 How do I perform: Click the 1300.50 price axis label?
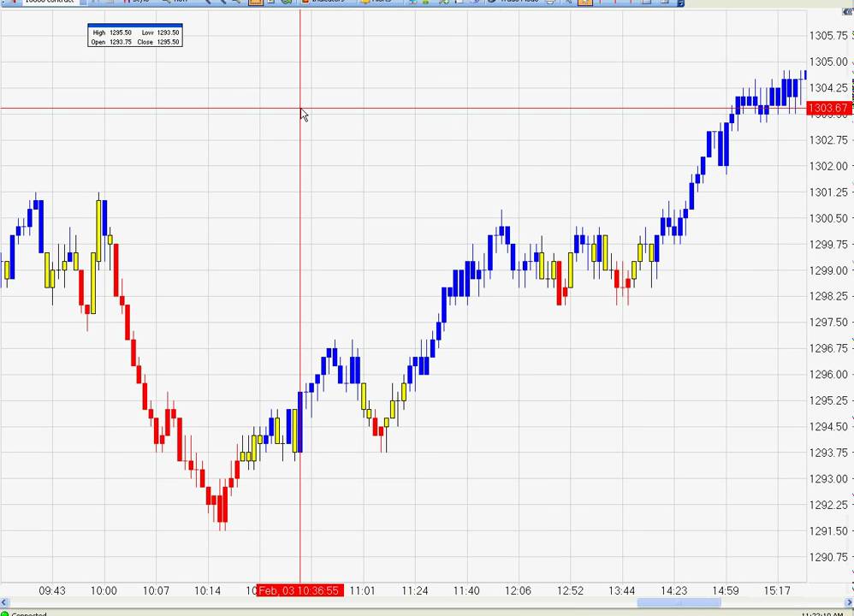(x=828, y=219)
